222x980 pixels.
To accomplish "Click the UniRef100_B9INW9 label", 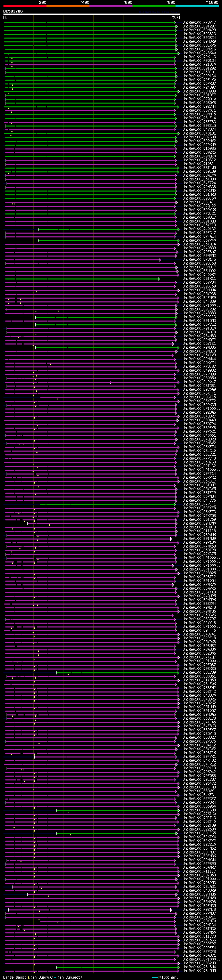I will pos(199,539).
